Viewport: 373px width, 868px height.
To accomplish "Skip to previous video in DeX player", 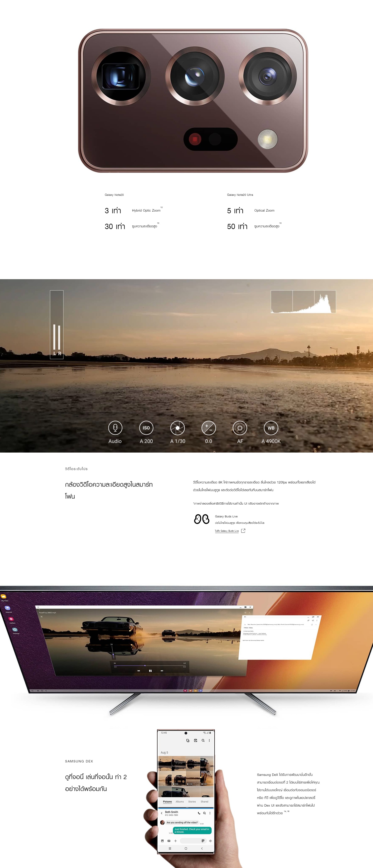I will [138, 671].
